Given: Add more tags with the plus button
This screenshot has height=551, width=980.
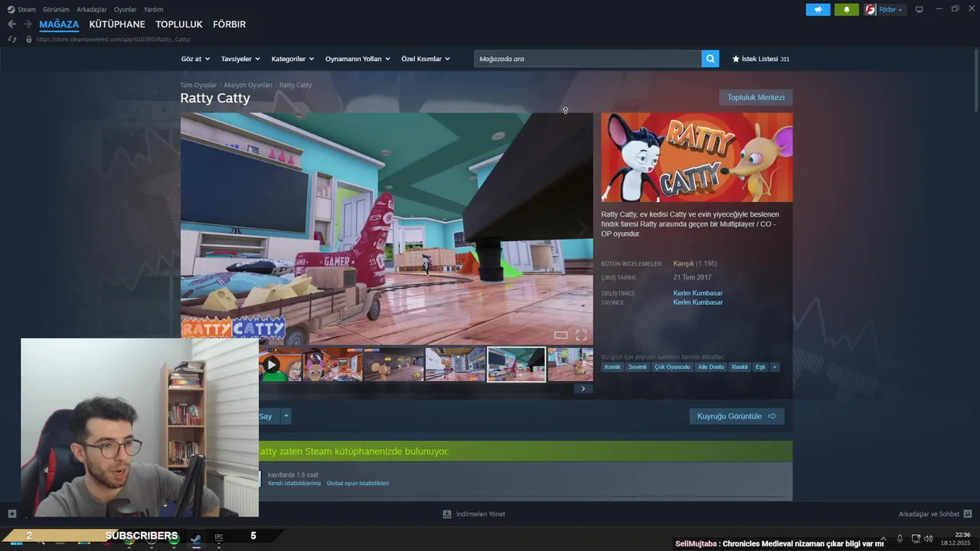Looking at the screenshot, I should (x=775, y=367).
